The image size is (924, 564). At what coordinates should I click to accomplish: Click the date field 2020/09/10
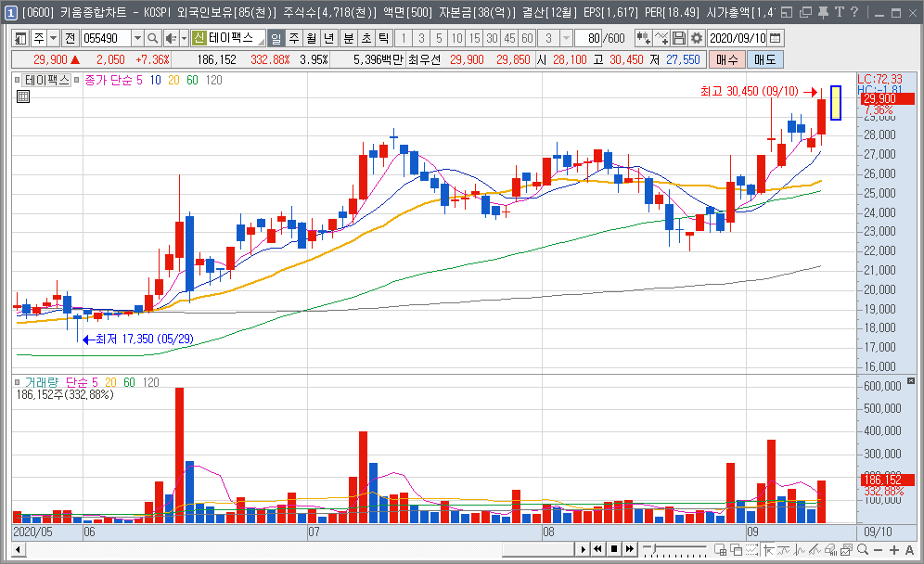click(738, 38)
